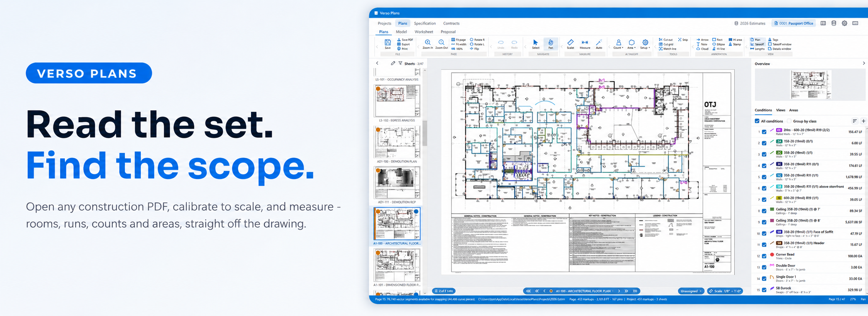Pick the Cut out tool
This screenshot has height=316, width=868.
pos(666,40)
